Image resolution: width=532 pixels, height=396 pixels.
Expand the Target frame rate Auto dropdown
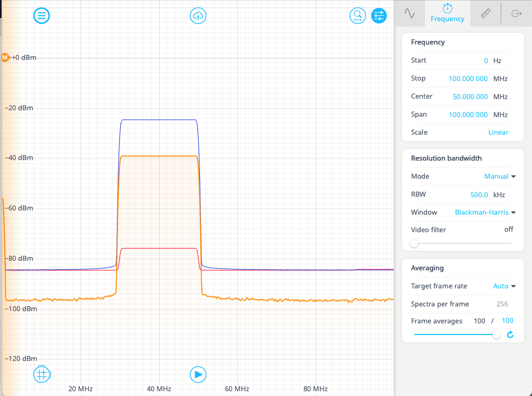click(x=504, y=286)
